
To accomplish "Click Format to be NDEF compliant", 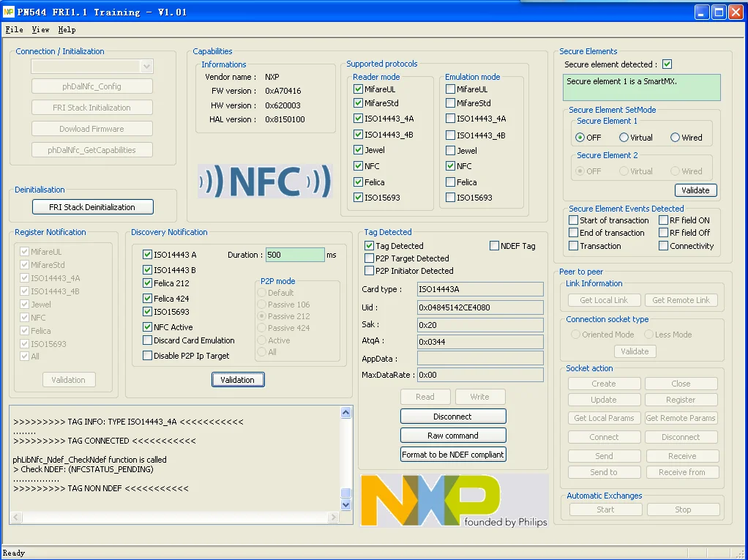I will (x=453, y=455).
